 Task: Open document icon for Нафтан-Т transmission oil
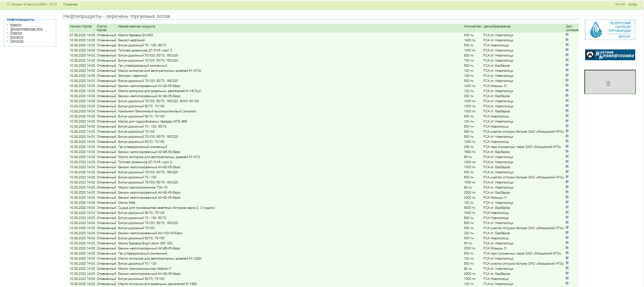(x=567, y=268)
